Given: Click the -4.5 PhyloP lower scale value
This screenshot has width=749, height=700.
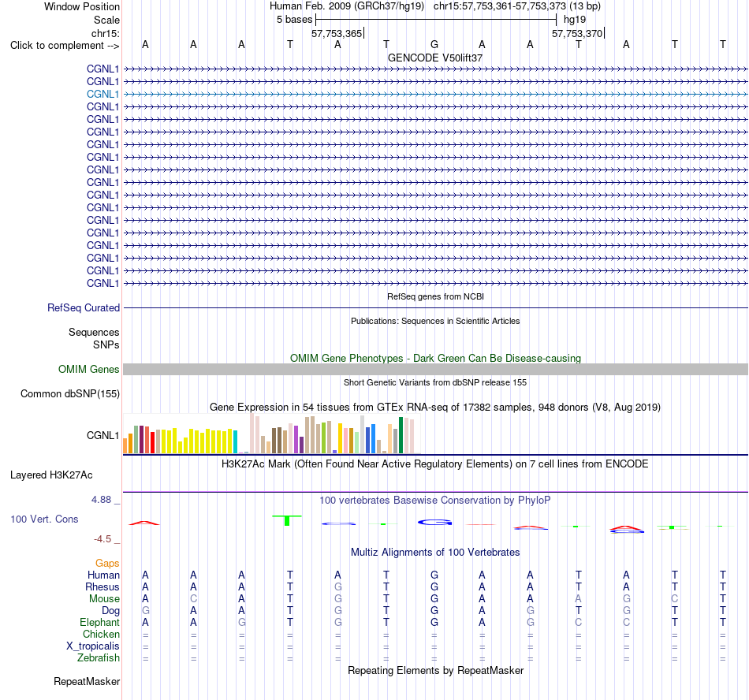Looking at the screenshot, I should [x=102, y=539].
